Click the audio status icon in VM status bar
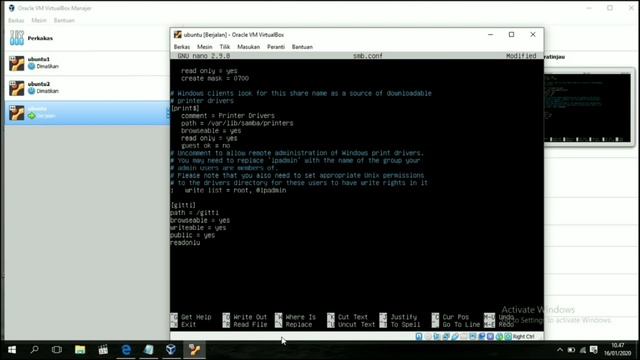640x360 pixels. 437,336
